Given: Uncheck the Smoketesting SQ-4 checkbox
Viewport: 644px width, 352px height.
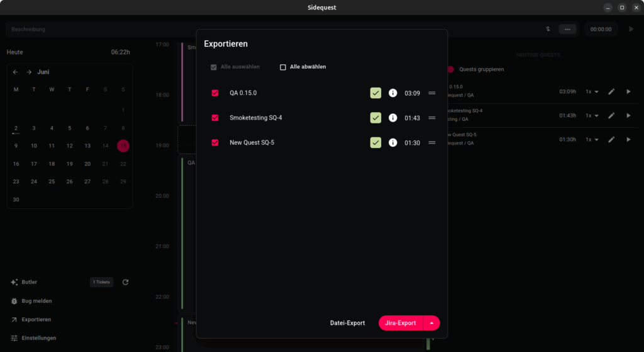Looking at the screenshot, I should (215, 118).
